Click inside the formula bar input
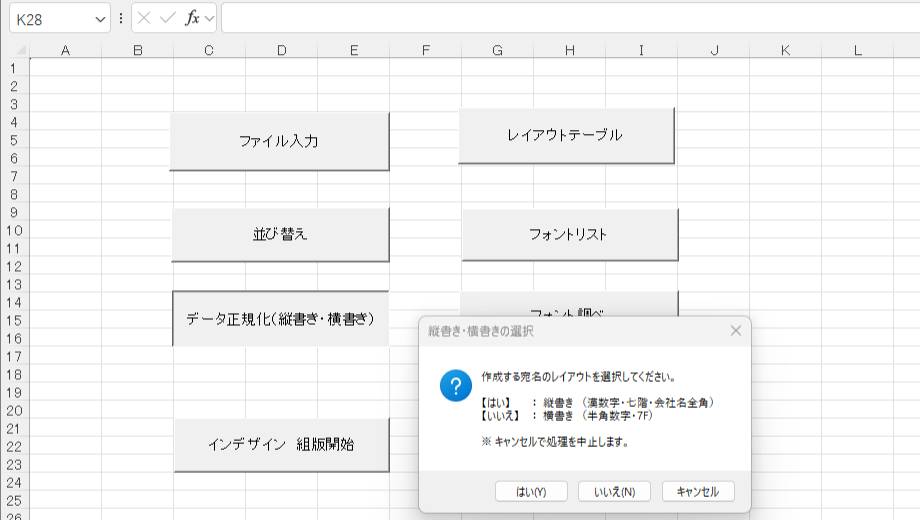The height and width of the screenshot is (520, 920). [x=560, y=19]
